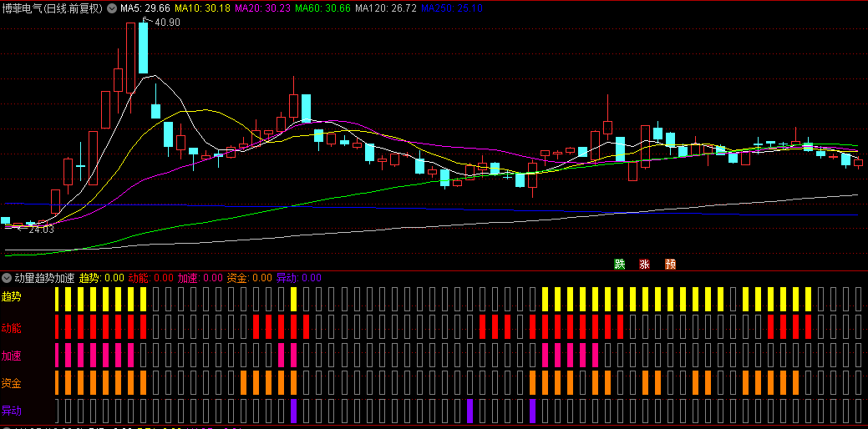The image size is (868, 429).
Task: Click the 24.03 low price label
Action: pos(41,230)
